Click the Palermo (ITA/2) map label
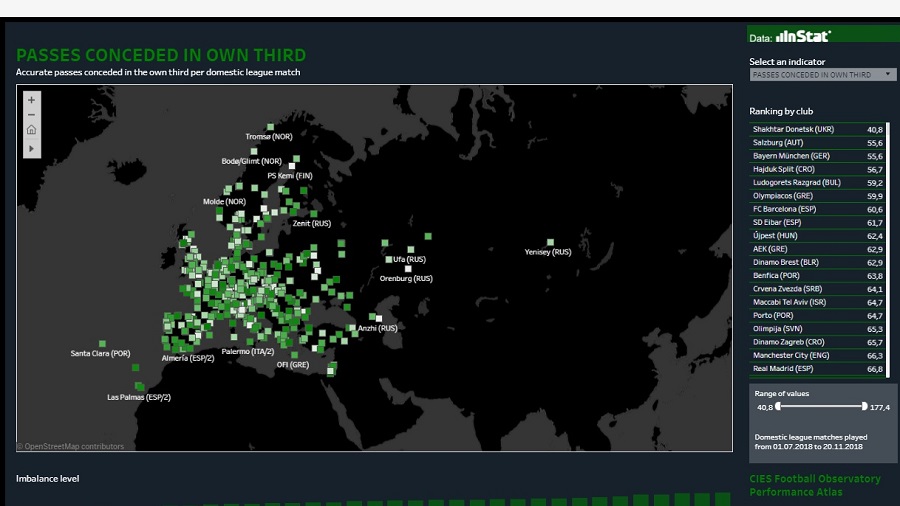 [248, 351]
